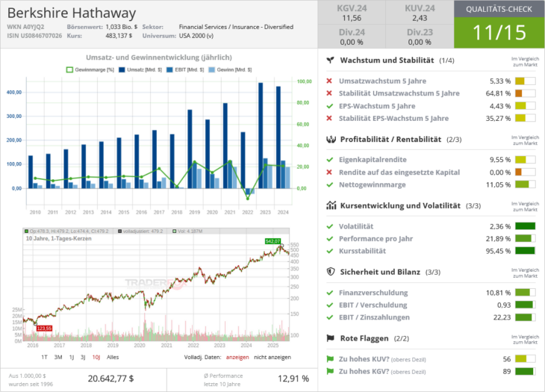Click the USA 2000 (v) universe text
The width and height of the screenshot is (545, 392).
pyautogui.click(x=196, y=35)
